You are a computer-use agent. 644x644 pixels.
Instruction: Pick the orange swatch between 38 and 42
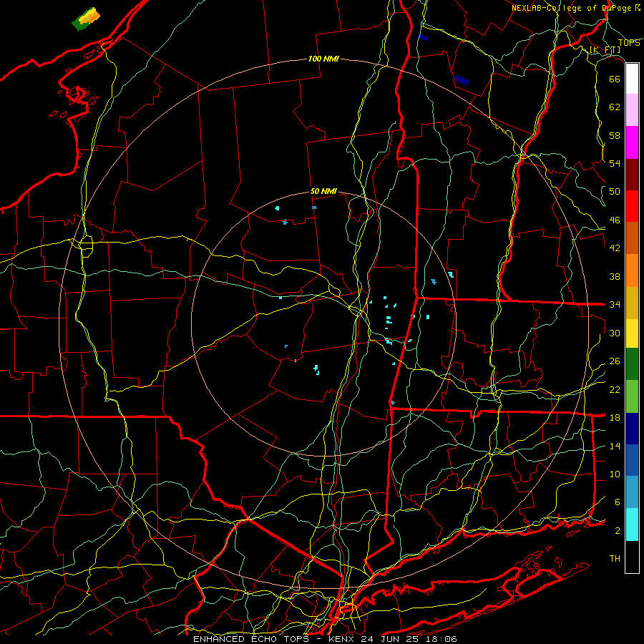point(632,270)
